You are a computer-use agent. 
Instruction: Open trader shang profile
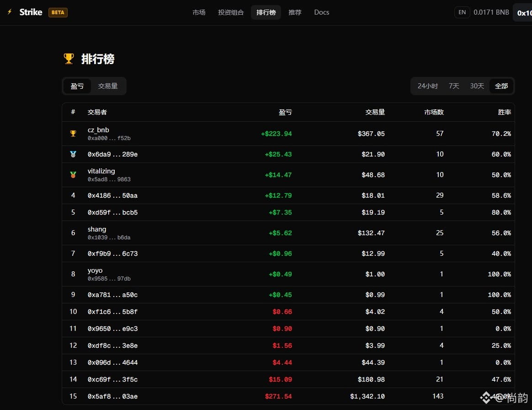[97, 229]
